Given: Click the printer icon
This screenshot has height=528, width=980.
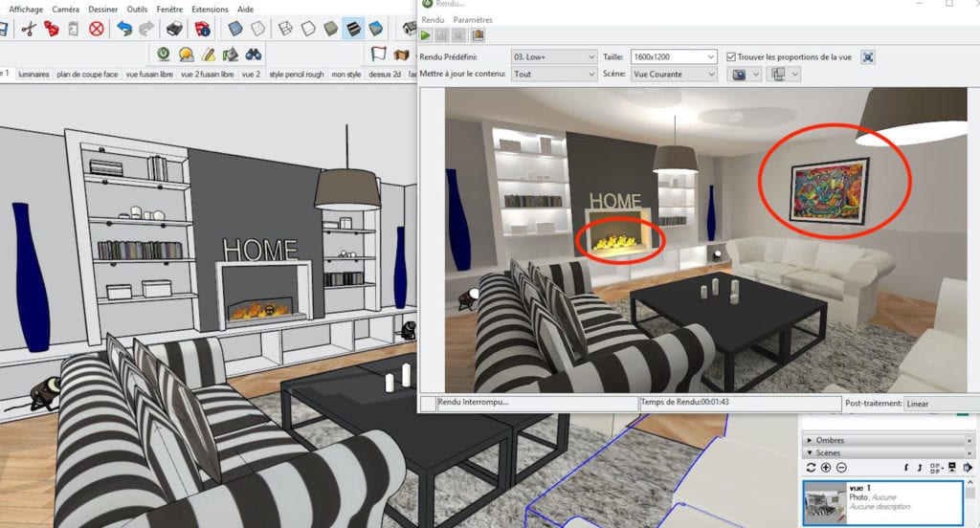Looking at the screenshot, I should coord(174,29).
